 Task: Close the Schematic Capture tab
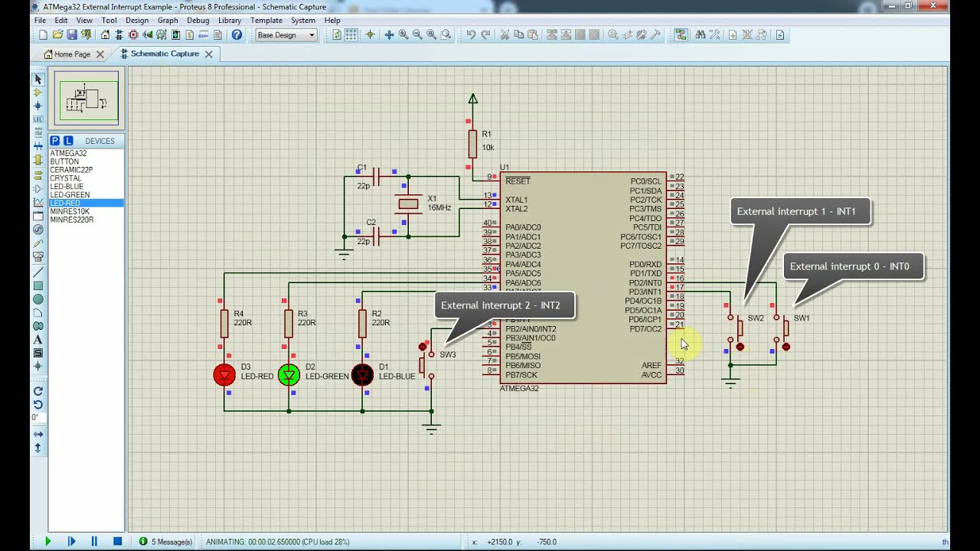208,54
